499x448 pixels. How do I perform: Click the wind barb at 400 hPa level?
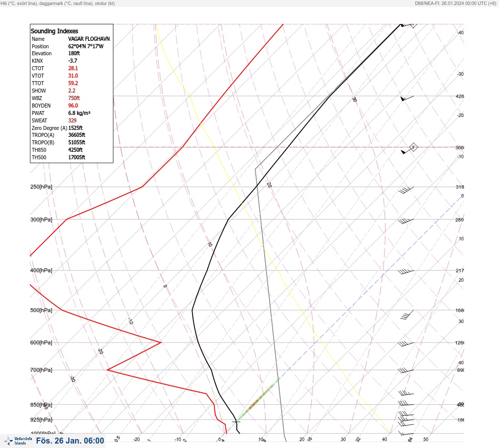(406, 272)
